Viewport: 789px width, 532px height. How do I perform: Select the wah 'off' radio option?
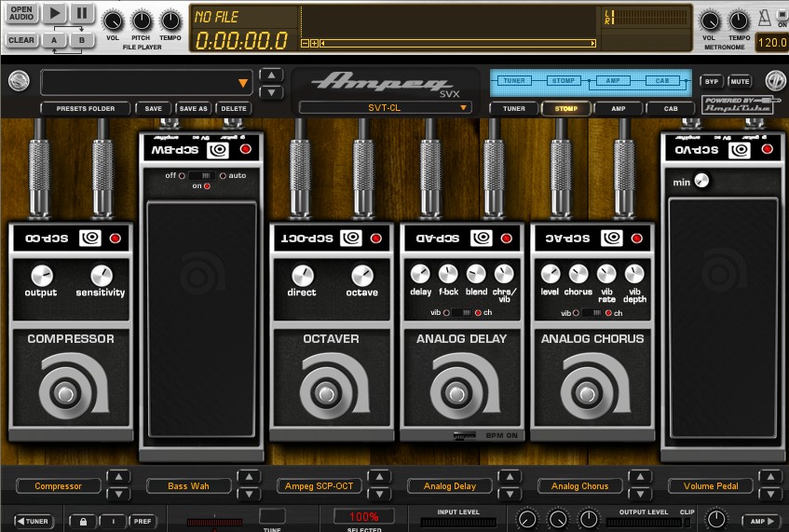pyautogui.click(x=182, y=176)
